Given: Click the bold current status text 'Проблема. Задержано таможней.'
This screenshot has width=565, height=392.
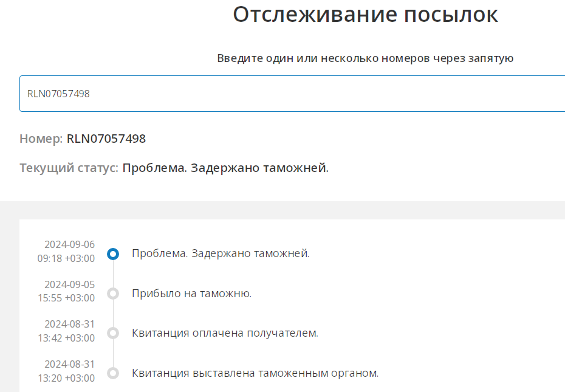Looking at the screenshot, I should coord(225,168).
